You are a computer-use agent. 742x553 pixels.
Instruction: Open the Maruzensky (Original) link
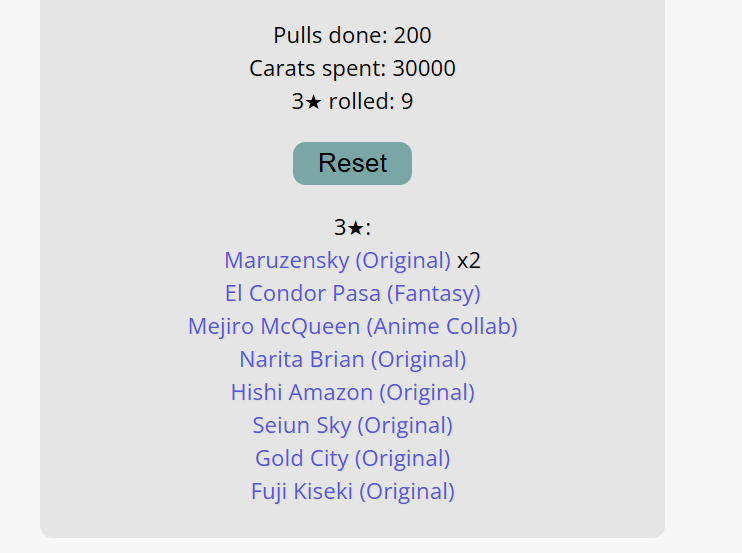[337, 261]
